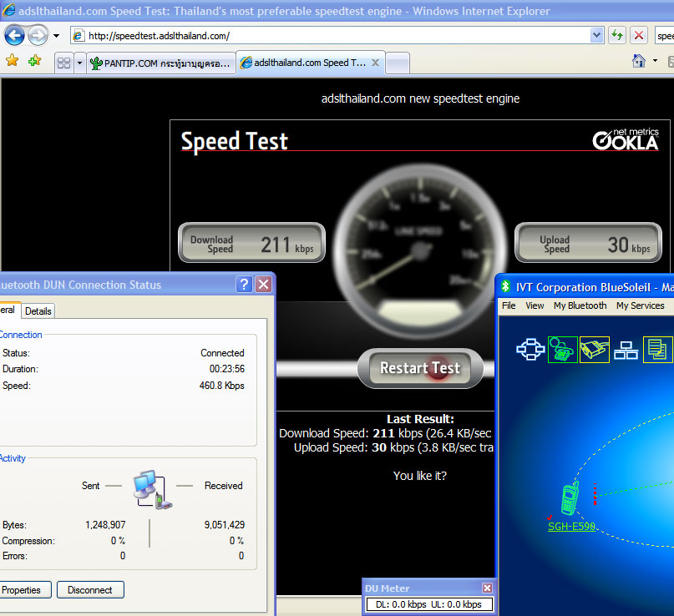Click the Home page house icon

(x=639, y=61)
